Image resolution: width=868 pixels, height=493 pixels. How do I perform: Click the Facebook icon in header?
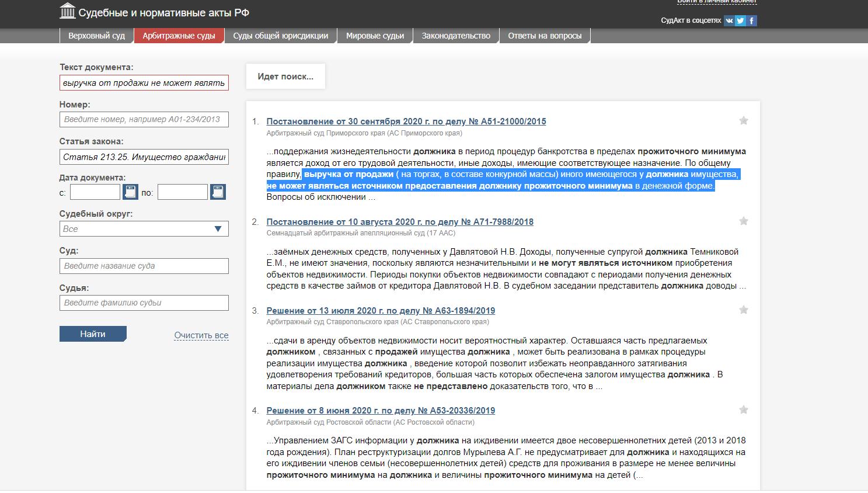click(752, 20)
